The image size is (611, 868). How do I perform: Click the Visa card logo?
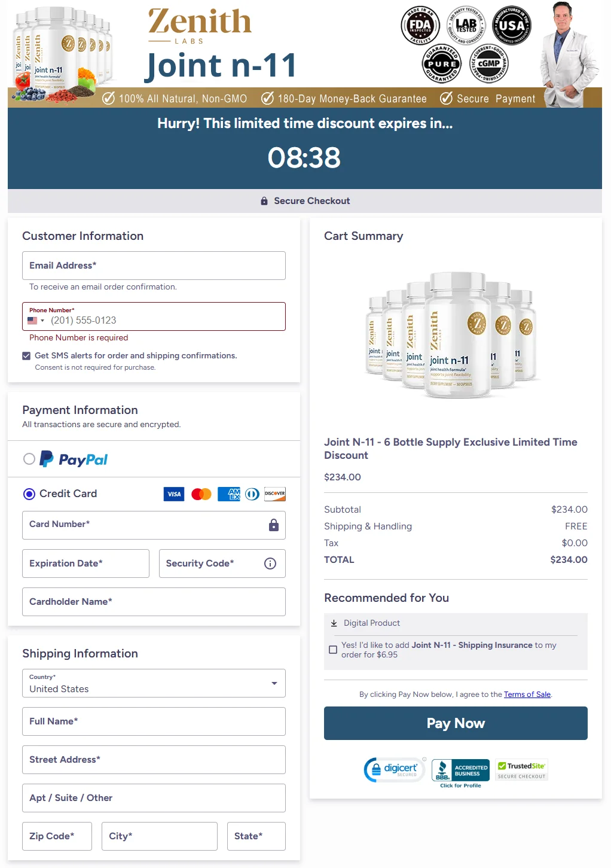point(174,494)
